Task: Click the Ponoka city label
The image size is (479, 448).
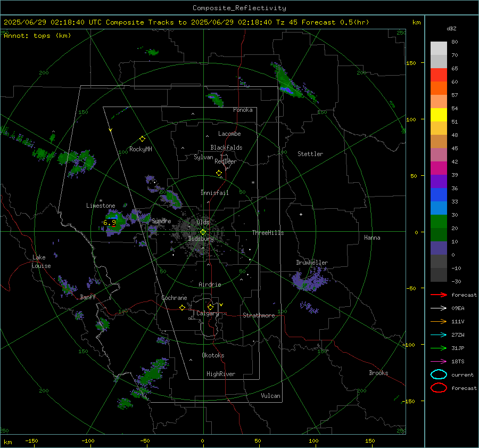Action: click(243, 110)
